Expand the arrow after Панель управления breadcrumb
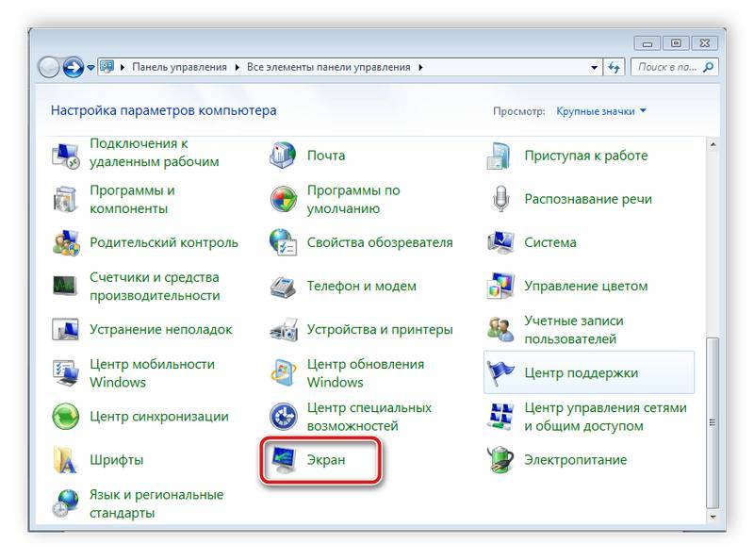This screenshot has width=754, height=560. (x=238, y=67)
